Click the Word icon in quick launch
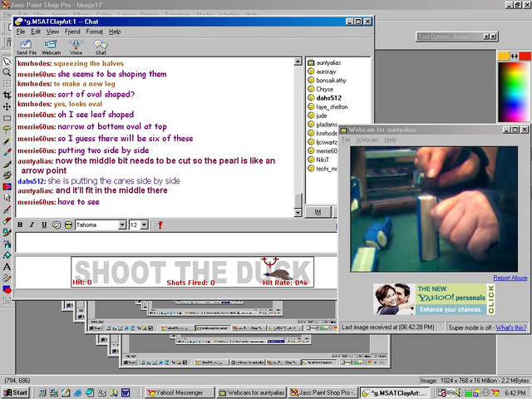 tap(126, 393)
